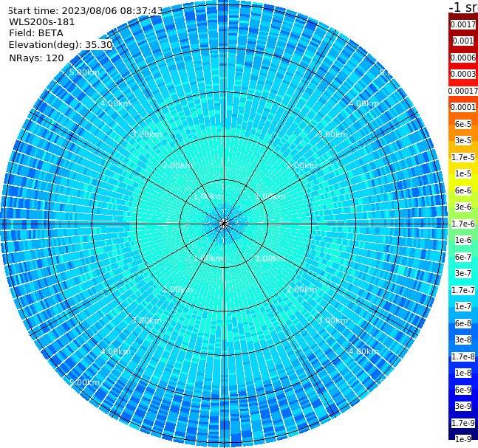The height and width of the screenshot is (448, 478).
Task: Select the 0.0003 colorbar tick label
Action: point(463,74)
